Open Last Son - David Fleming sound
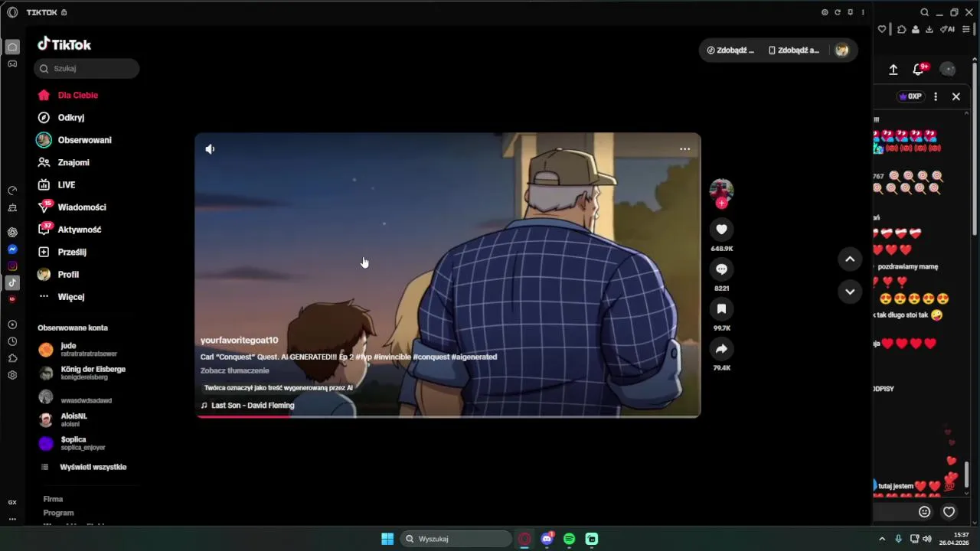Screen dimensions: 980x551 pos(247,406)
